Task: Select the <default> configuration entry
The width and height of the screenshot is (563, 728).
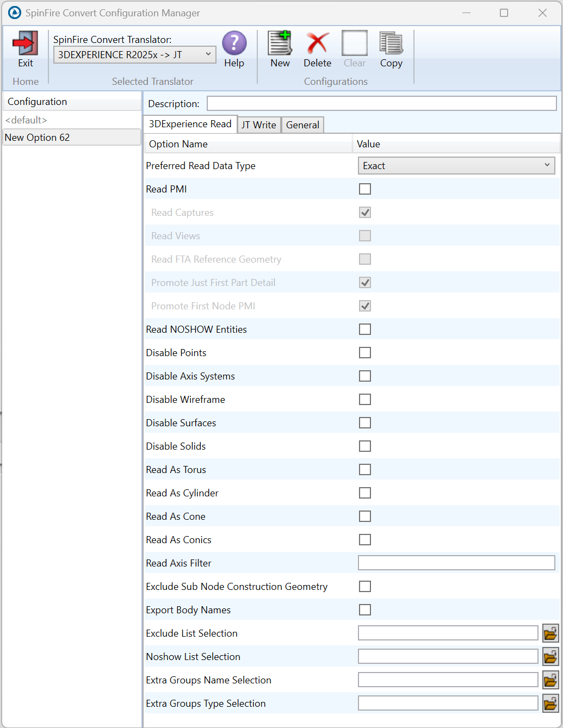Action: click(72, 120)
